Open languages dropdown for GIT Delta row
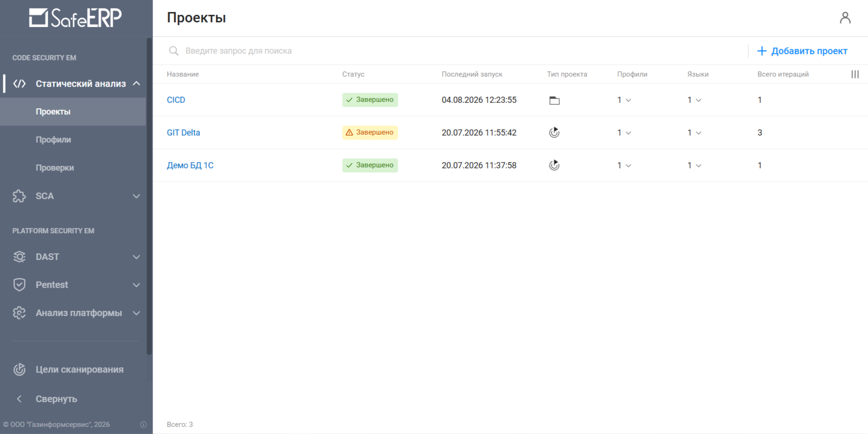The image size is (868, 434). 694,133
